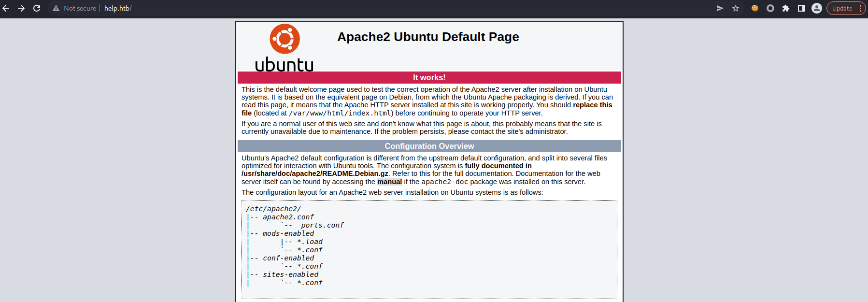Click the Ubuntu logo image
This screenshot has height=302, width=868.
[285, 48]
